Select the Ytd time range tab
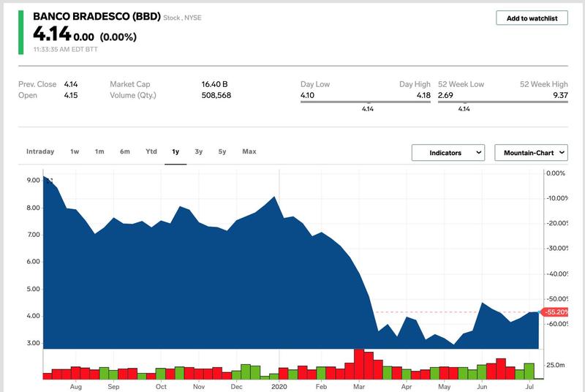The width and height of the screenshot is (585, 392). tap(151, 151)
